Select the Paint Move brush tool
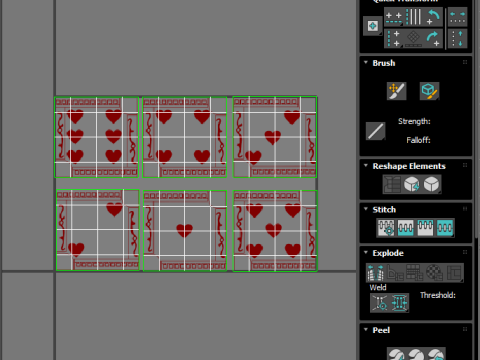Image resolution: width=480 pixels, height=360 pixels. tap(397, 91)
